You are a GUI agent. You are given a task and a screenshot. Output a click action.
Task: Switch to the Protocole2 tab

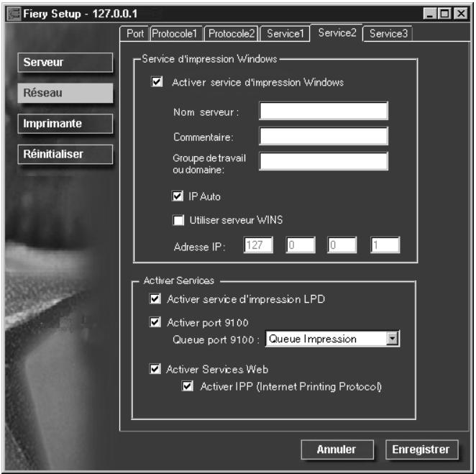click(x=232, y=34)
